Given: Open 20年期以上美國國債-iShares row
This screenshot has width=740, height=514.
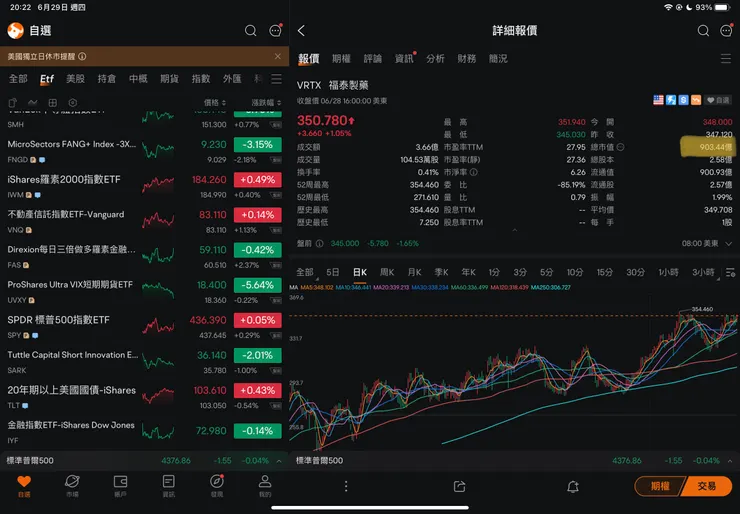Looking at the screenshot, I should click(144, 397).
